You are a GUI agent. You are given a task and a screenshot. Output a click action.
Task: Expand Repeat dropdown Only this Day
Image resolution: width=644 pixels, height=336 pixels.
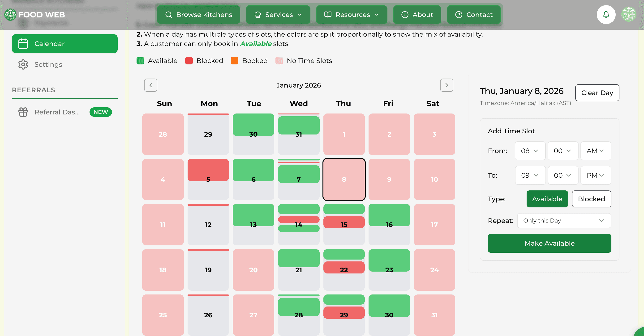click(x=564, y=221)
